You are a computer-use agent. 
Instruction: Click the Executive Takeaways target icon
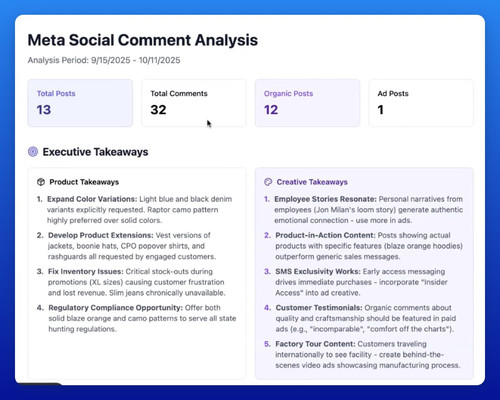(33, 152)
